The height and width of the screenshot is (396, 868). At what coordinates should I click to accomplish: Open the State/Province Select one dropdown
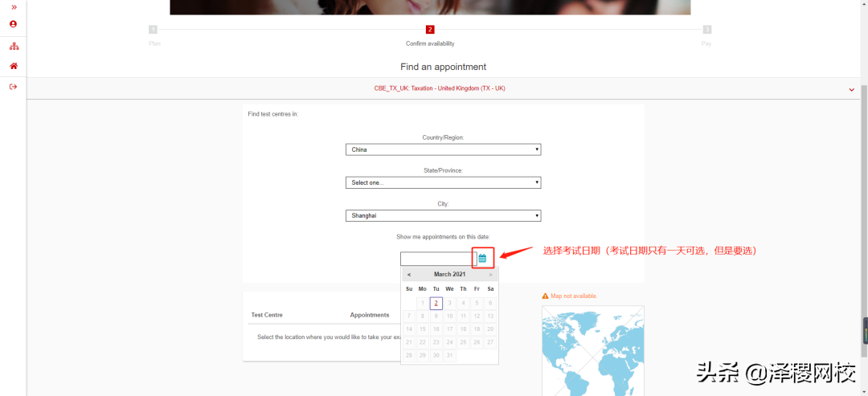point(443,182)
